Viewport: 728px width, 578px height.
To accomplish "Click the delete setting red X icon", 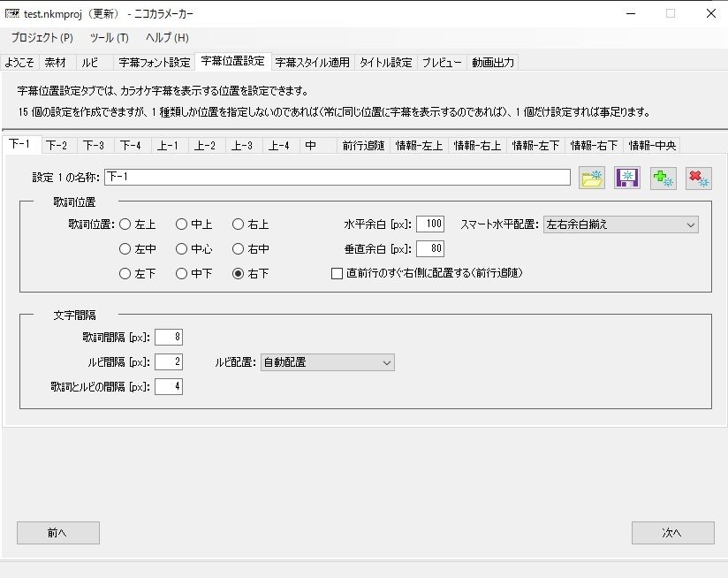I will tap(698, 178).
